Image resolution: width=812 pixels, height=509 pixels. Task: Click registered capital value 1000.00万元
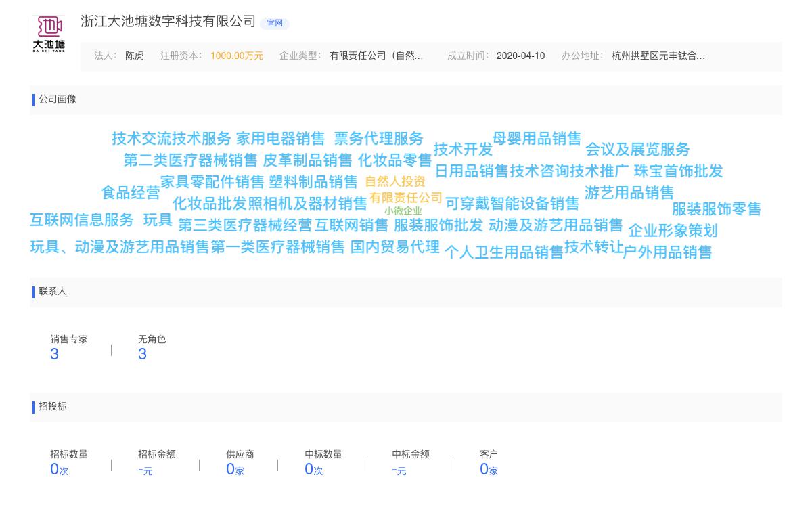click(x=237, y=56)
